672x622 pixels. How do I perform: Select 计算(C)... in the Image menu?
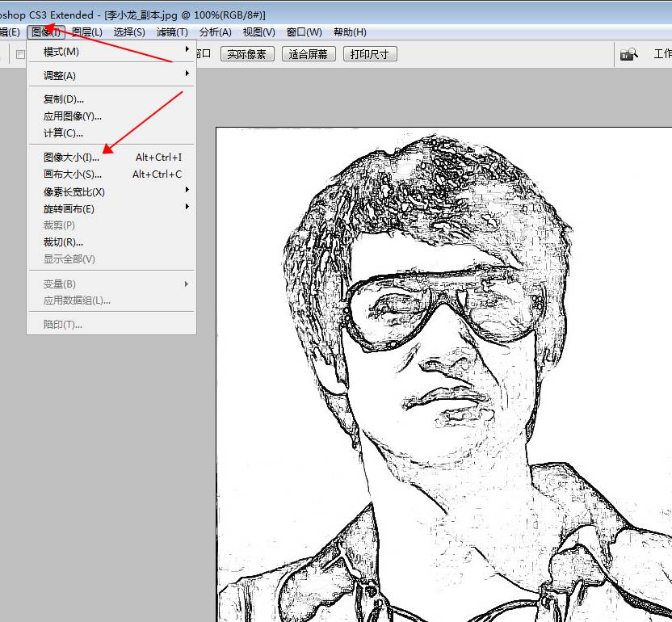point(63,133)
